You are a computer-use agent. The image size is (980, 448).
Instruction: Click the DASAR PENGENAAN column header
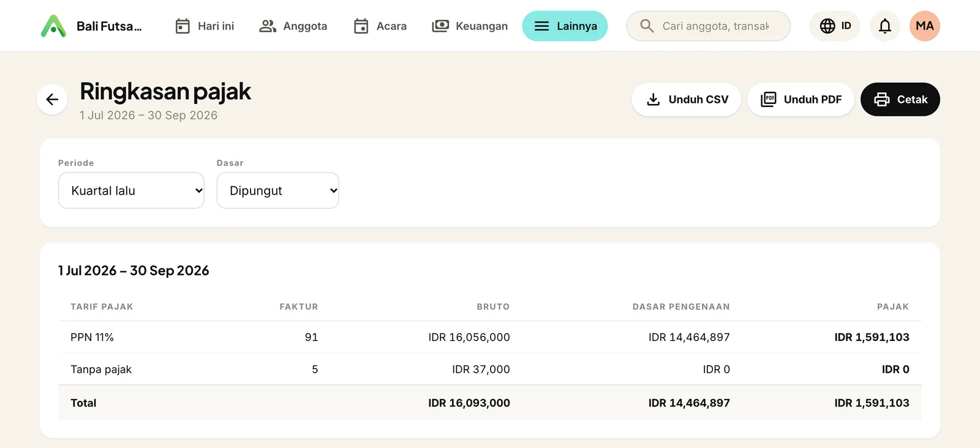point(681,307)
